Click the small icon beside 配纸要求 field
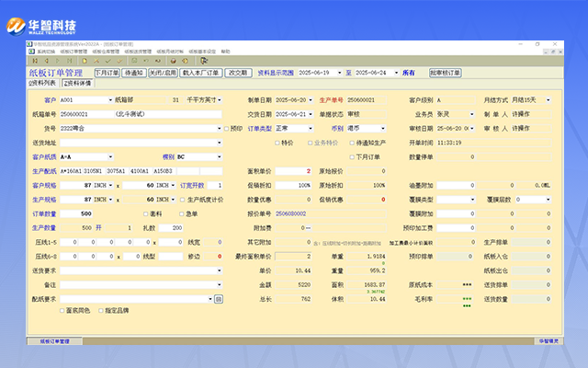588x368 pixels. (x=218, y=299)
